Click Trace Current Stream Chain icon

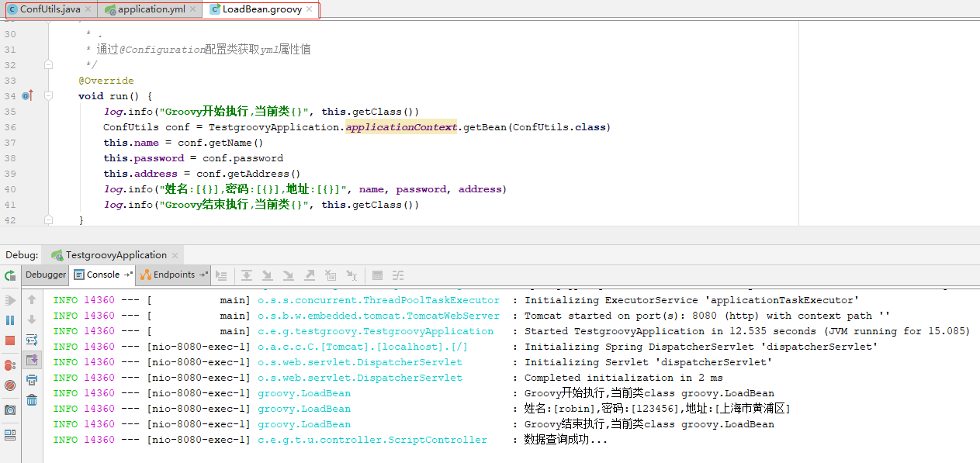pos(398,275)
